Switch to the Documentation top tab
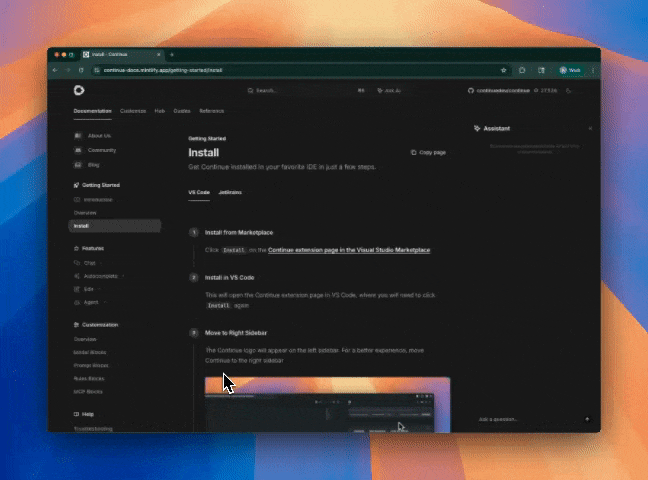This screenshot has width=648, height=480. tap(93, 111)
